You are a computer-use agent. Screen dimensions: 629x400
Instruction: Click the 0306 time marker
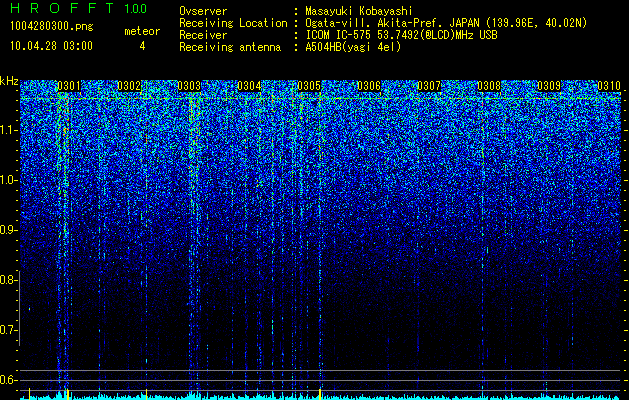tap(369, 86)
